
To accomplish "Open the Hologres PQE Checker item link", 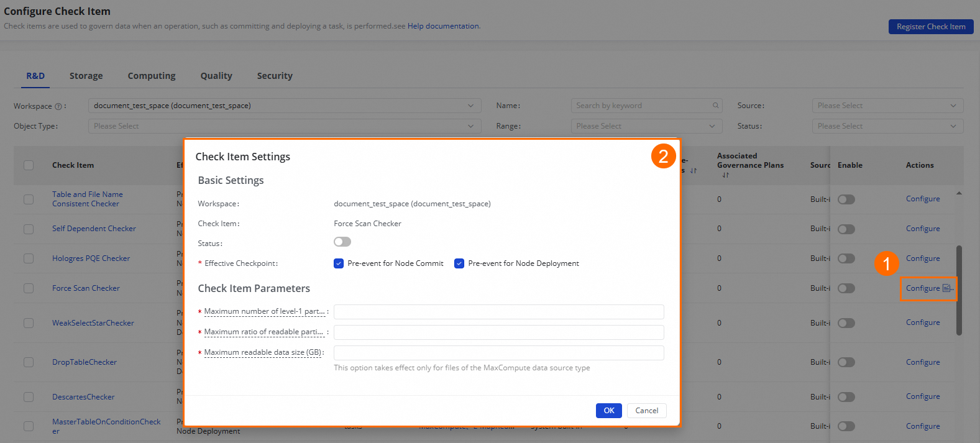I will [x=91, y=258].
